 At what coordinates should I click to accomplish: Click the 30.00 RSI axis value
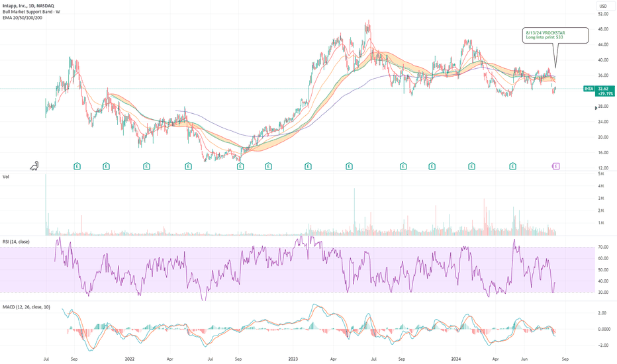pyautogui.click(x=603, y=293)
